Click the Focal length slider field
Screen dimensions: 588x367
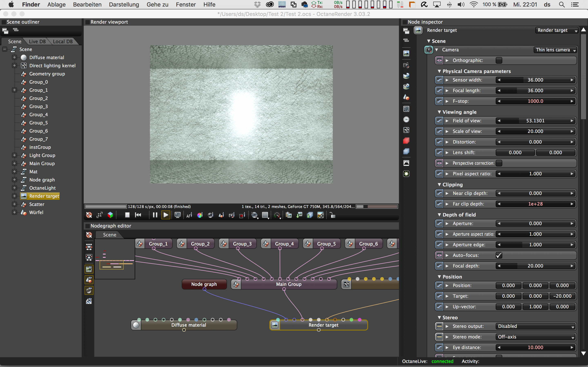(x=535, y=91)
